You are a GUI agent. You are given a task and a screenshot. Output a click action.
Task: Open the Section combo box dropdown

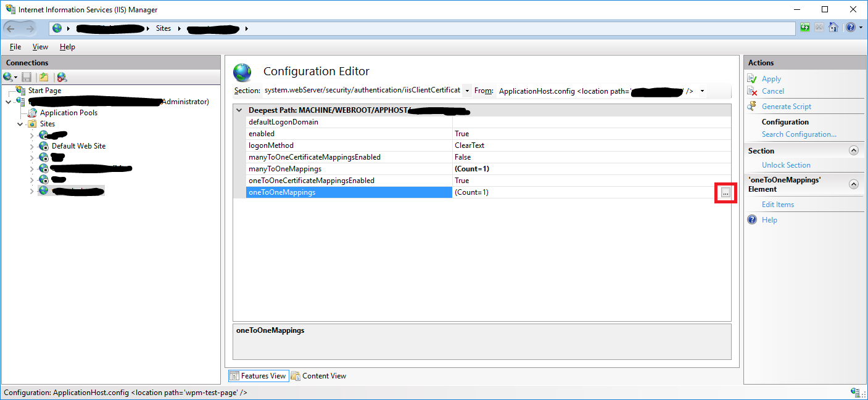(x=467, y=91)
